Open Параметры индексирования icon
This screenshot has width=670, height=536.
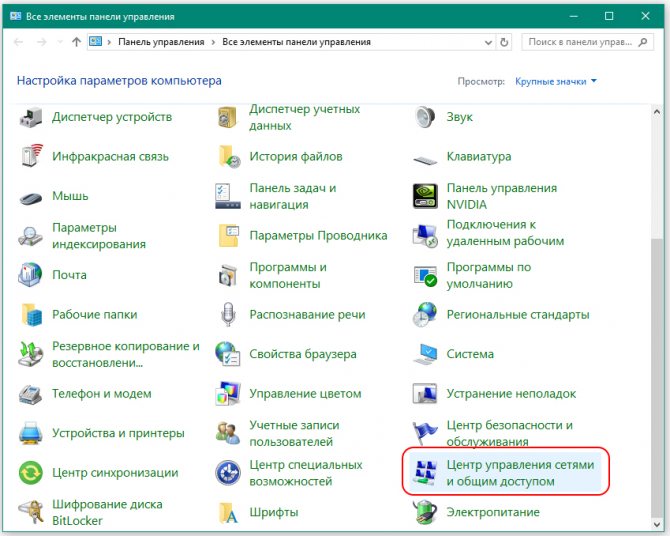pyautogui.click(x=30, y=236)
